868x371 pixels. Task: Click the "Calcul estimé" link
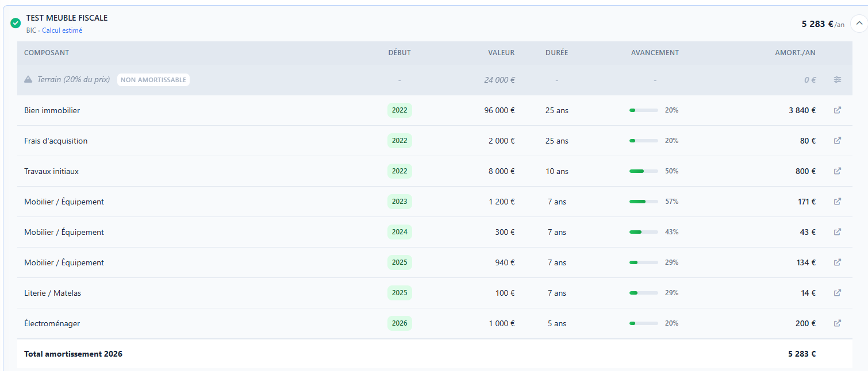coord(62,30)
